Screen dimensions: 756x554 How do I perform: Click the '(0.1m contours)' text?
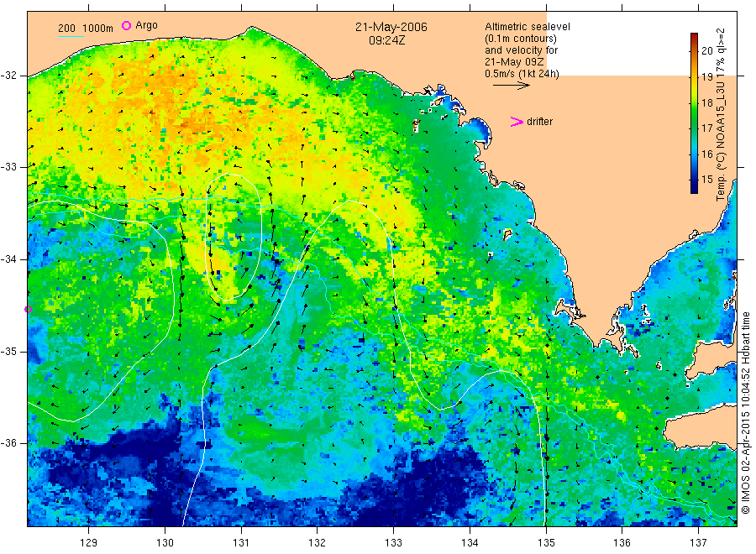(x=520, y=39)
